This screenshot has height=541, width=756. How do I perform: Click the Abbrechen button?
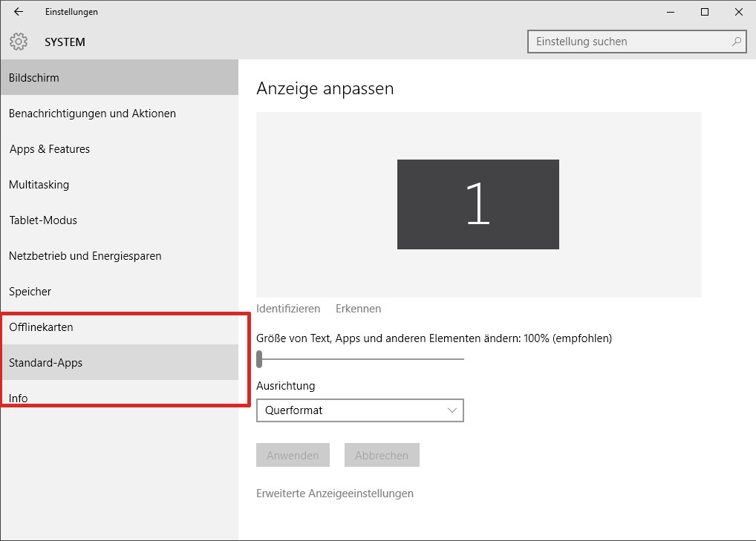382,455
